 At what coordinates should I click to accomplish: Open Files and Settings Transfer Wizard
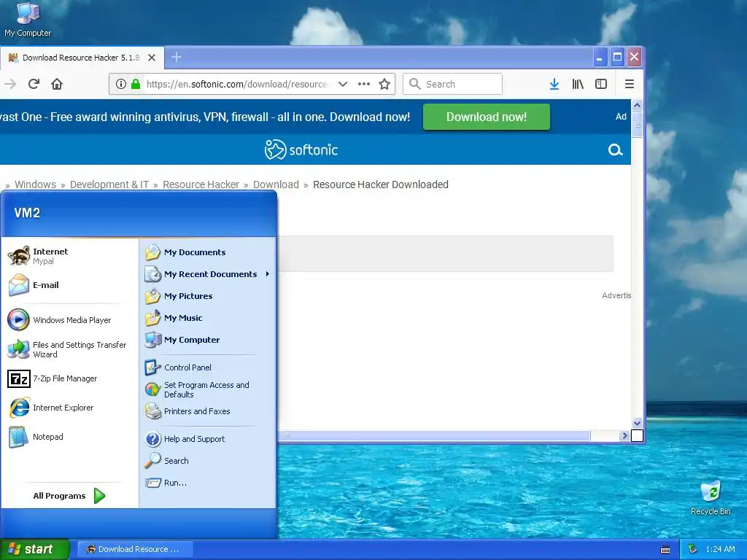coord(69,349)
